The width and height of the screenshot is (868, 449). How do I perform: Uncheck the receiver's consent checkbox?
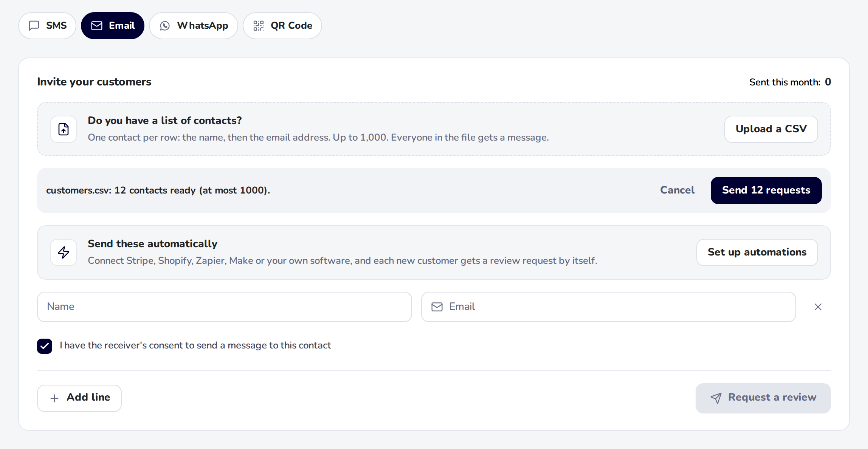tap(45, 346)
